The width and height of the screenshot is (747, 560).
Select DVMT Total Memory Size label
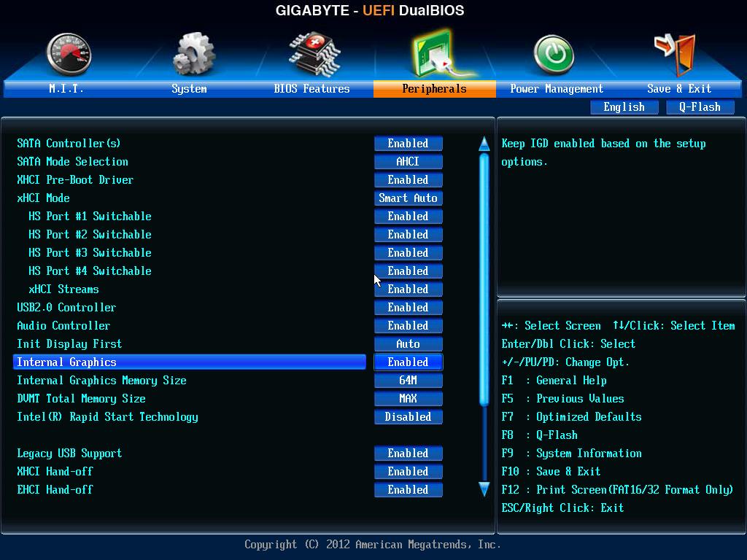[x=82, y=399]
